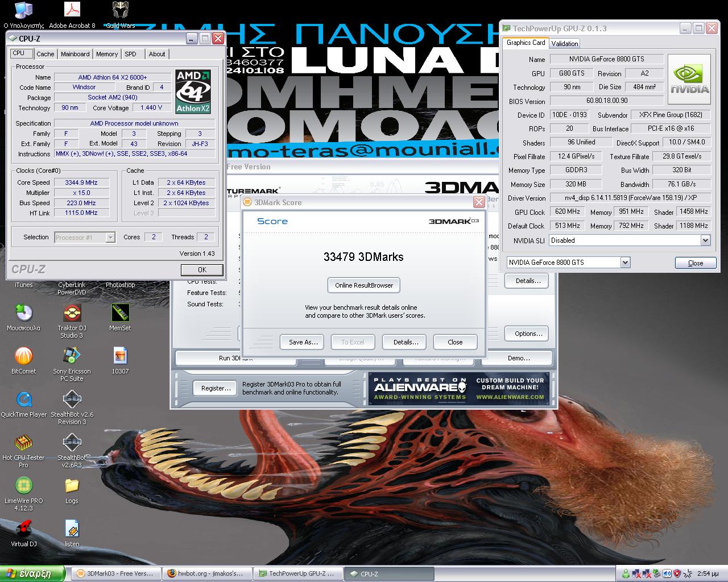
Task: Switch to hwbot.org browser taskbar button
Action: pyautogui.click(x=206, y=573)
